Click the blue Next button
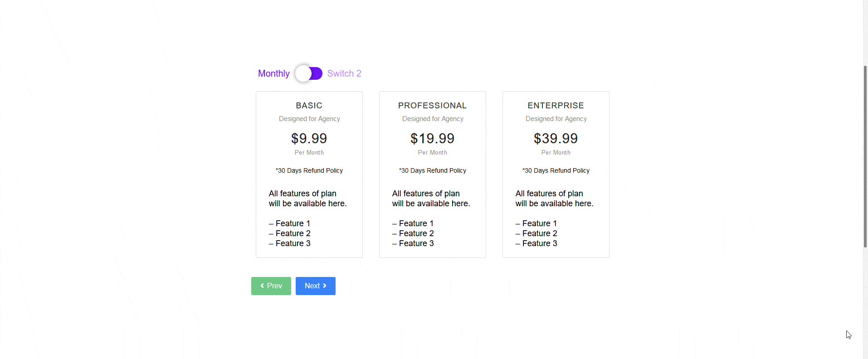Viewport: 868px width, 359px height. (316, 286)
